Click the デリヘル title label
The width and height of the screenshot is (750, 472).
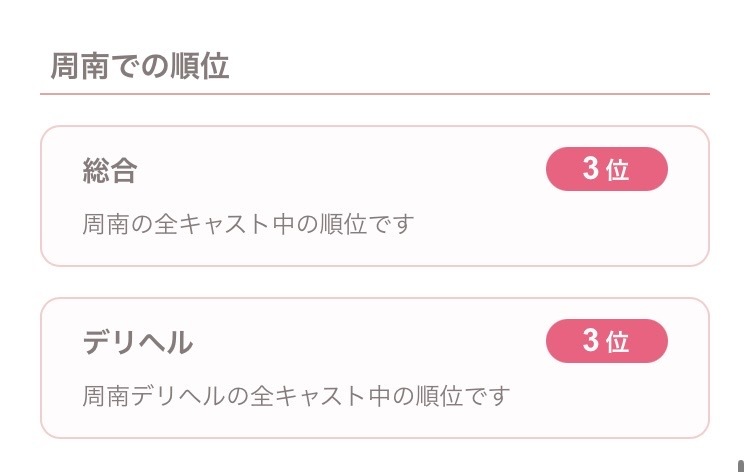click(x=137, y=343)
